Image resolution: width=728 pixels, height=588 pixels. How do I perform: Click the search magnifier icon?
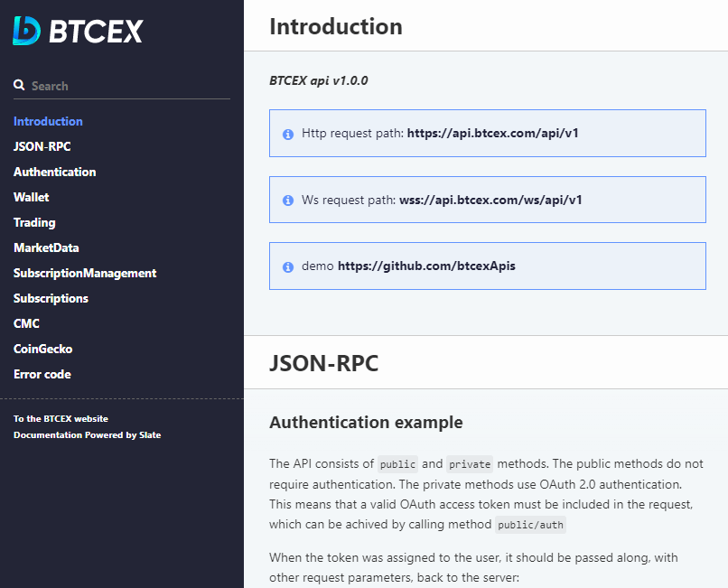coord(19,86)
